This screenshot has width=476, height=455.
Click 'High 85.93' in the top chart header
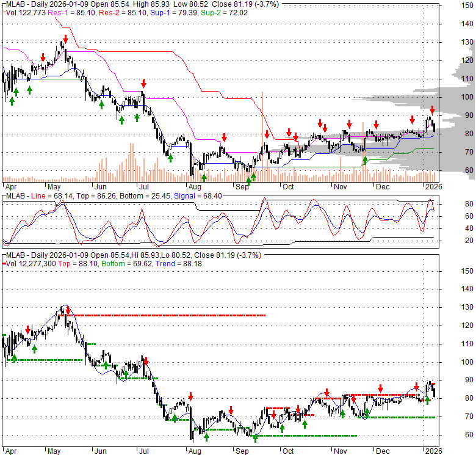coord(151,4)
